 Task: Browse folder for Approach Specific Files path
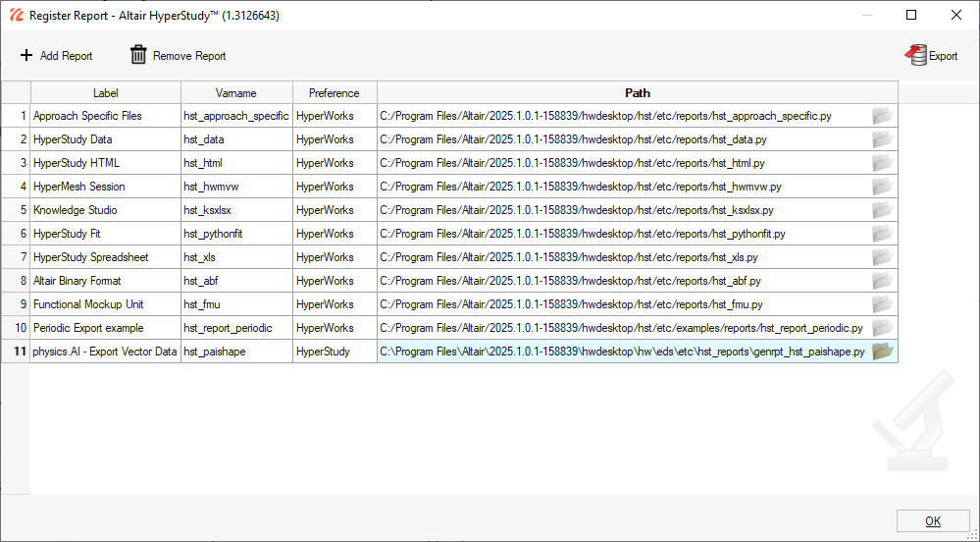(883, 116)
